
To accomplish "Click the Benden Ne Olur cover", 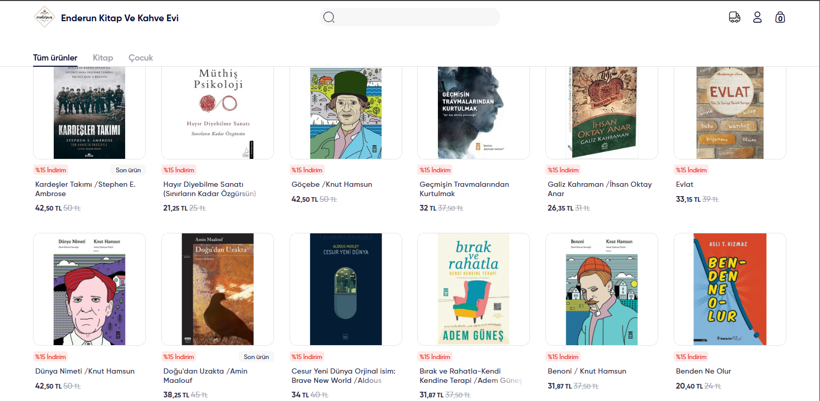I will pos(729,289).
